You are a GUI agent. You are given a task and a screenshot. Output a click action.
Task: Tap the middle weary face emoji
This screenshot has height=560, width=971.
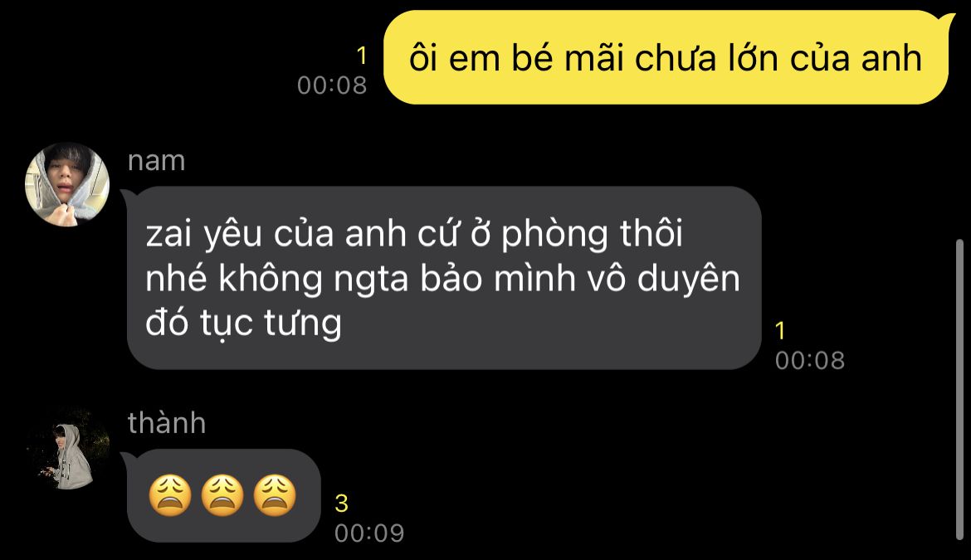(223, 495)
